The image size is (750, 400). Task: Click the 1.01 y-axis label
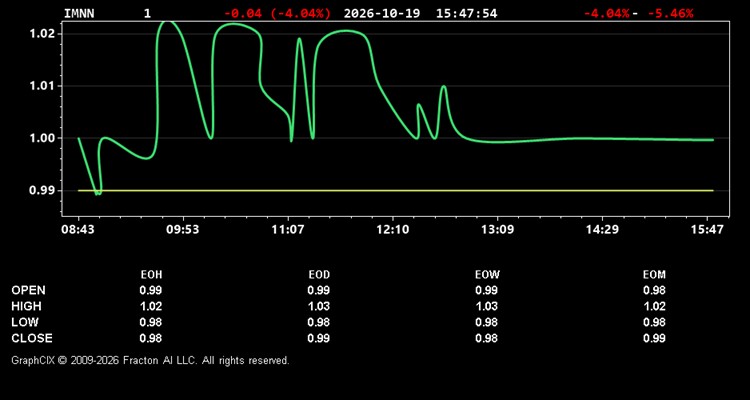tap(44, 86)
